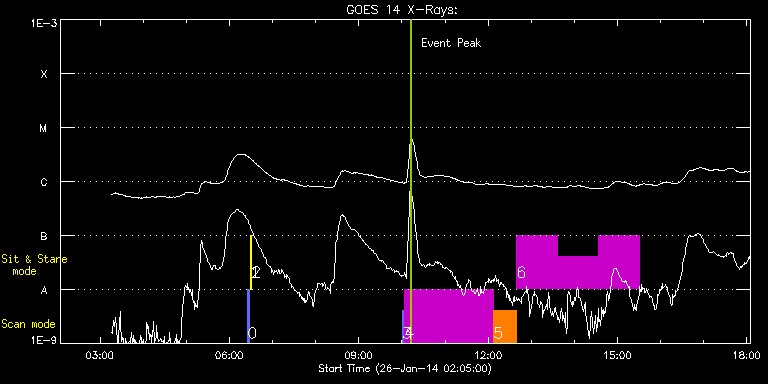Click the yellow Sit & Stare bar near 06:30
The image size is (768, 384).
click(x=251, y=263)
